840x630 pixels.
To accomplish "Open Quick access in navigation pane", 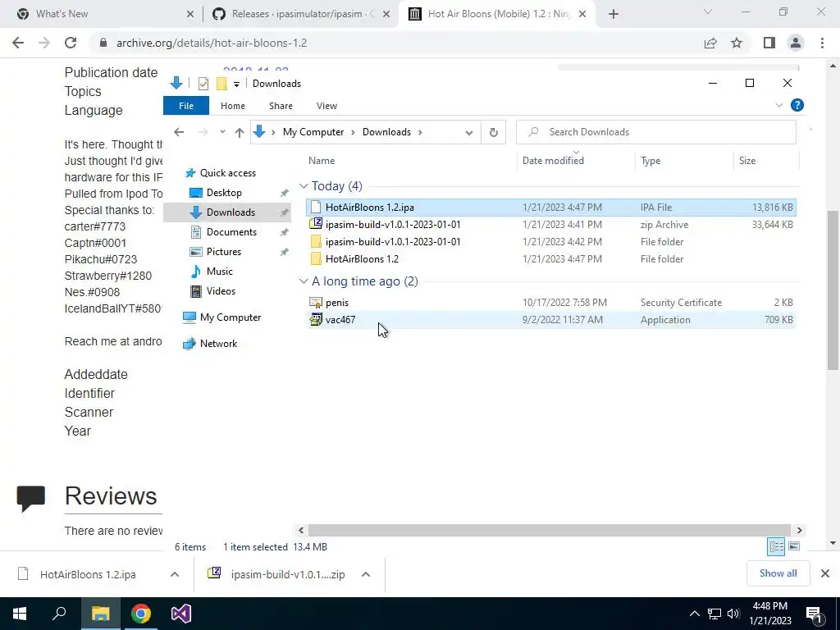I will pos(228,173).
